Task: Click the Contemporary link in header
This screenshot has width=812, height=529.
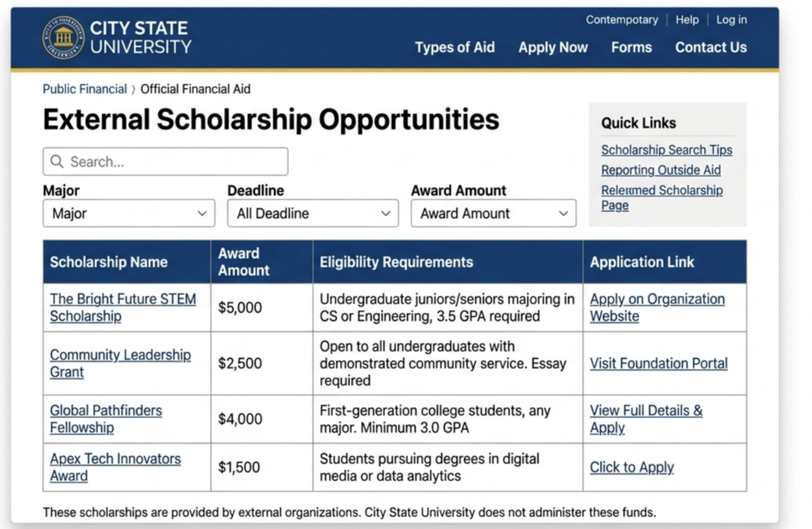Action: click(x=622, y=20)
